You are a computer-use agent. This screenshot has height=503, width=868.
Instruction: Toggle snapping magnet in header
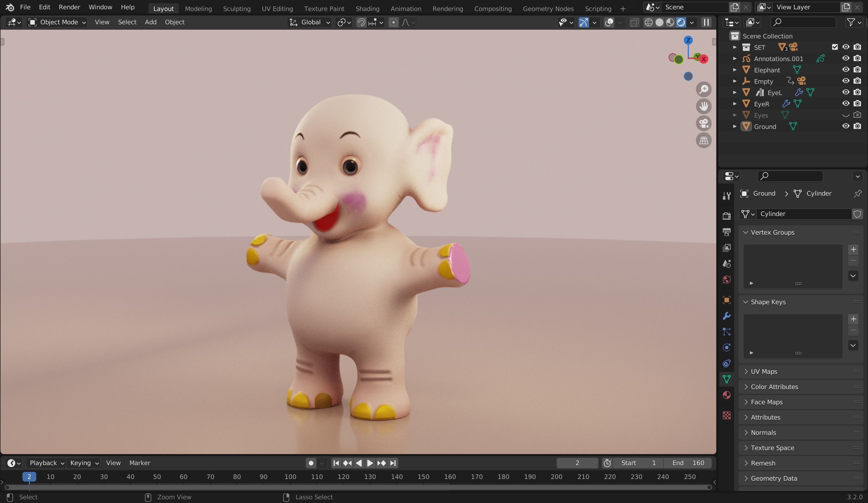coord(361,22)
